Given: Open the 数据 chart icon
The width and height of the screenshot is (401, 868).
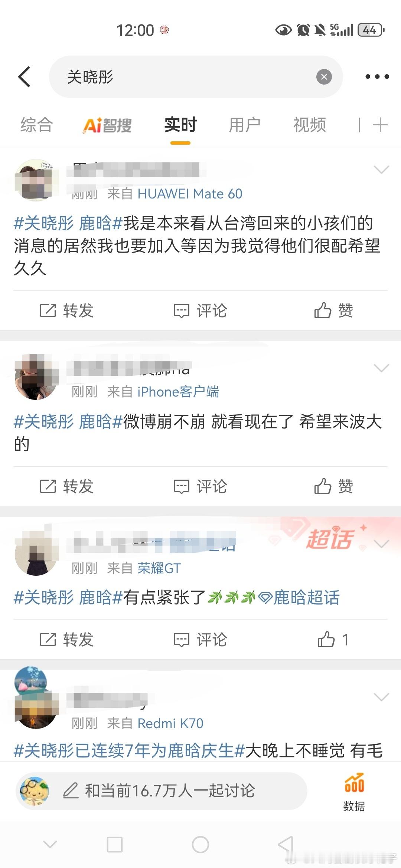Looking at the screenshot, I should (354, 792).
